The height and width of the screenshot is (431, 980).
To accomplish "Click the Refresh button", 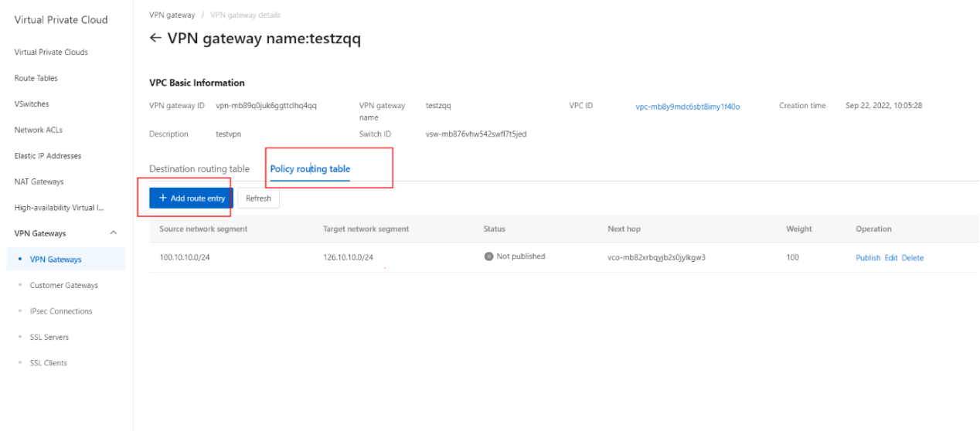I will pyautogui.click(x=258, y=199).
